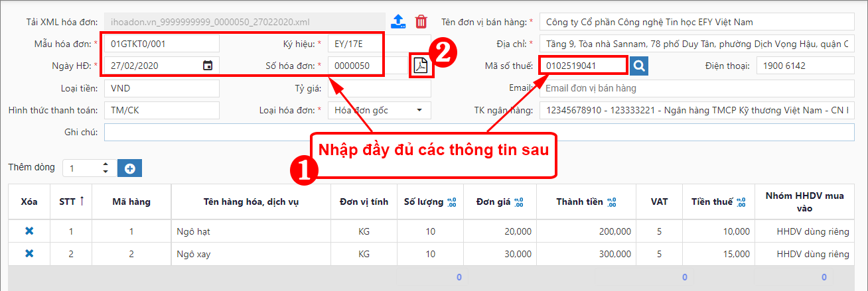Adjust decimals icon beside Thành tiền header
This screenshot has width=868, height=291.
click(x=611, y=202)
